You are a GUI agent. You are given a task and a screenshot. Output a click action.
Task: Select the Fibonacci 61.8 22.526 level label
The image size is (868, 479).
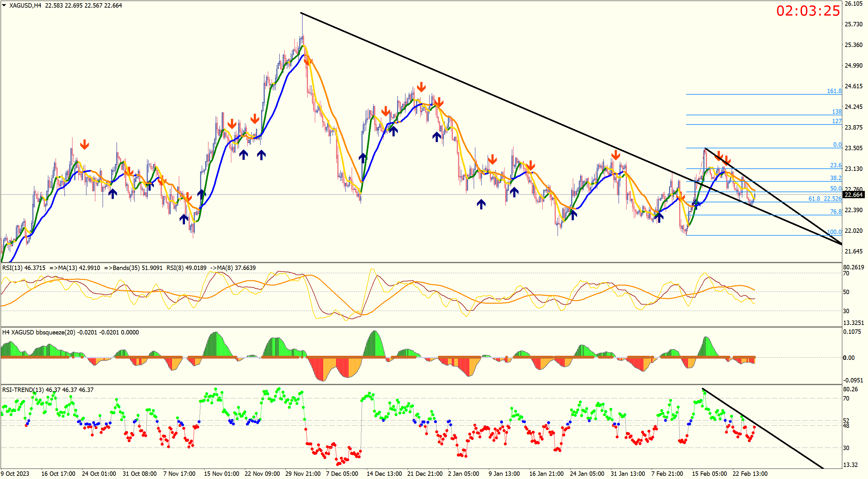[824, 199]
